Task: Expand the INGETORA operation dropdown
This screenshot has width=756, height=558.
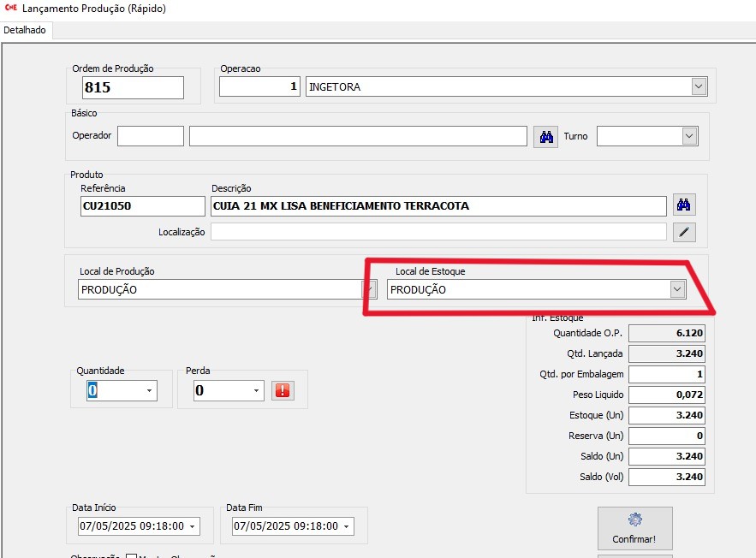Action: coord(699,86)
